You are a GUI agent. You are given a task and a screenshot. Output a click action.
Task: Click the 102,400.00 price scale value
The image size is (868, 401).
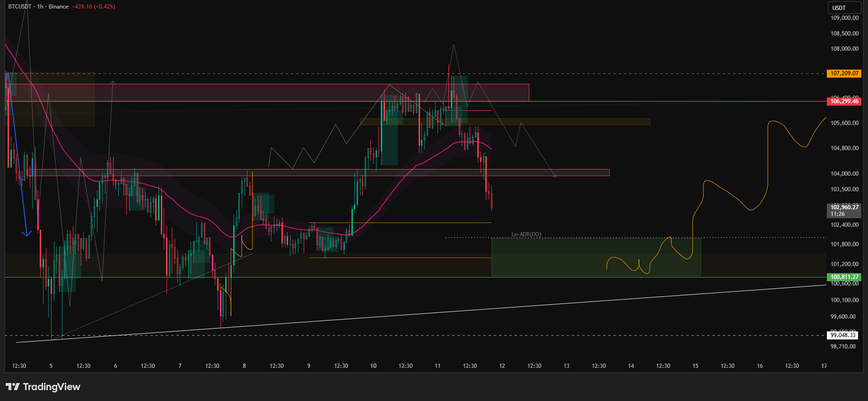point(844,225)
